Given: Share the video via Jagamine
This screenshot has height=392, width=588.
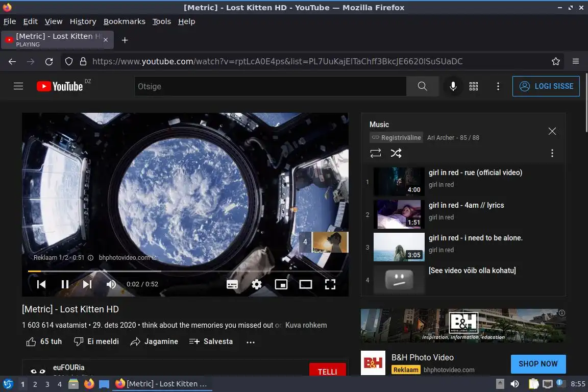Looking at the screenshot, I should [x=154, y=341].
